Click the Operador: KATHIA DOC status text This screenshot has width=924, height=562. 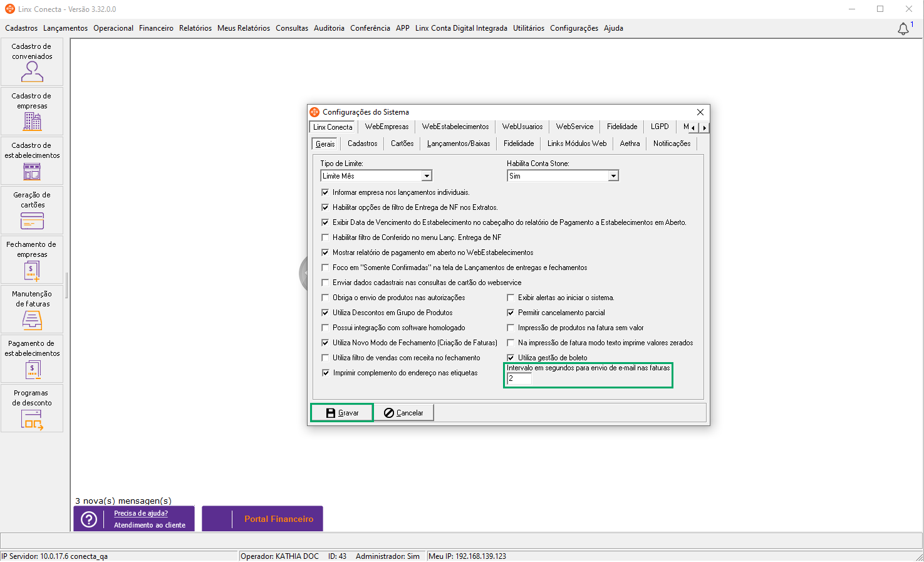tap(279, 556)
